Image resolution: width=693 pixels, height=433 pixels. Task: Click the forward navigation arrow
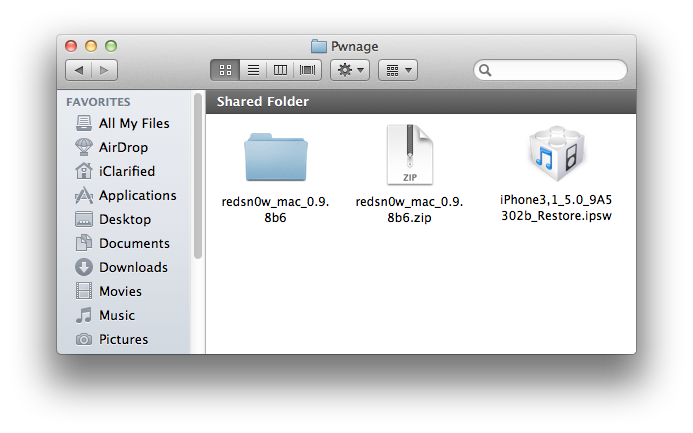coord(104,70)
